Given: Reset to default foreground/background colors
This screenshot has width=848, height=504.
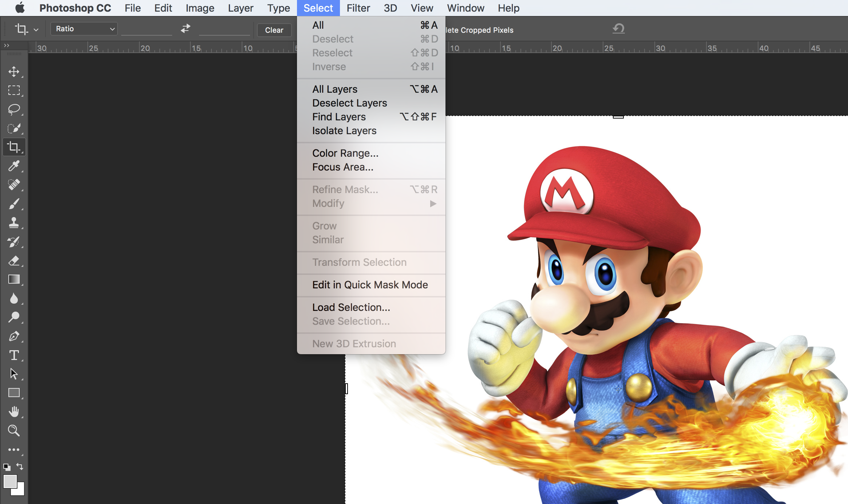Looking at the screenshot, I should [7, 467].
